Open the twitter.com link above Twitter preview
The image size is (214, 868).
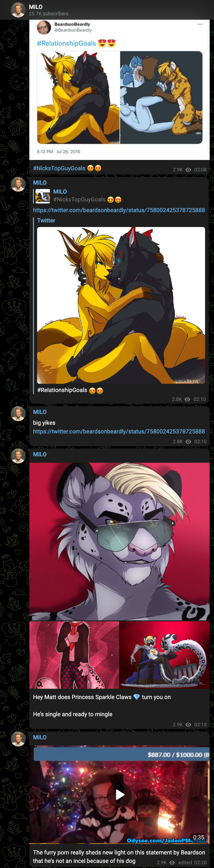pos(119,210)
